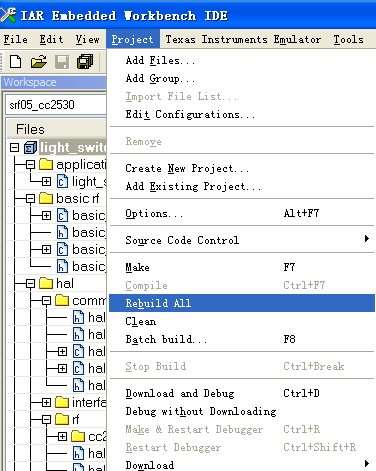This screenshot has width=376, height=471.
Task: Open the Edit menu
Action: click(51, 39)
